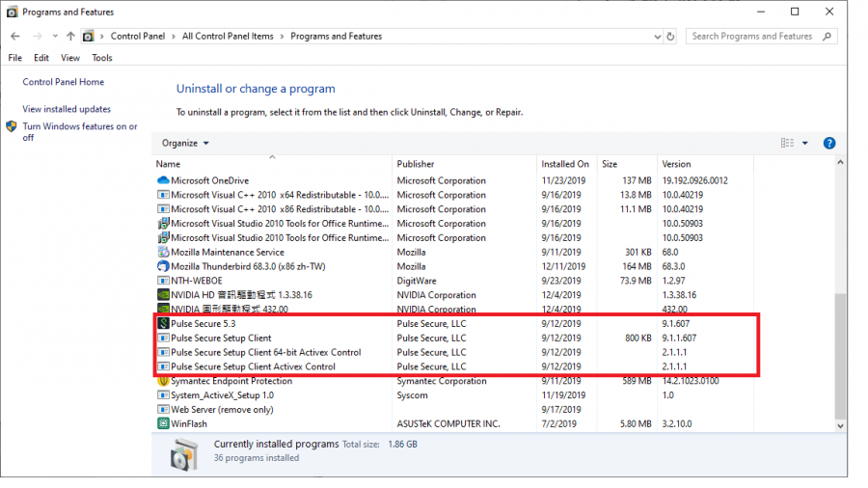The height and width of the screenshot is (488, 868).
Task: Open View installed updates link
Action: 67,109
